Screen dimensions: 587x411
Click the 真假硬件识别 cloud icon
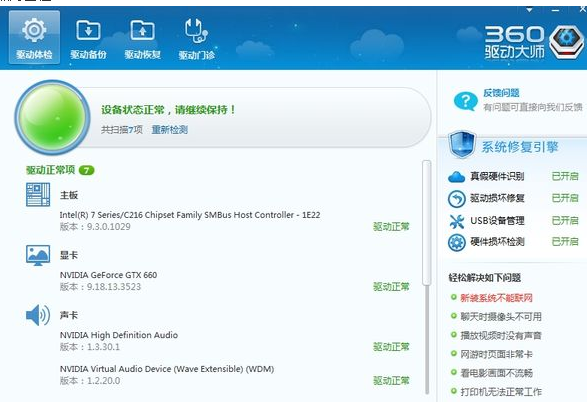456,176
